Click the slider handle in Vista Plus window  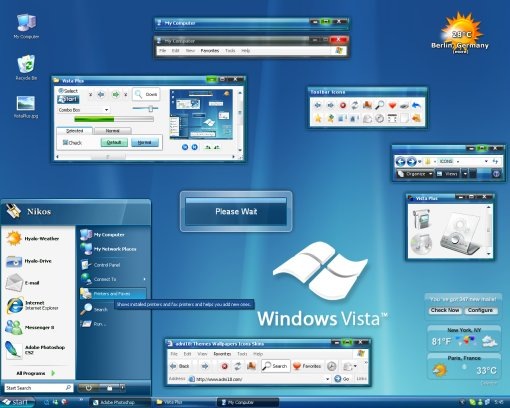tap(151, 108)
